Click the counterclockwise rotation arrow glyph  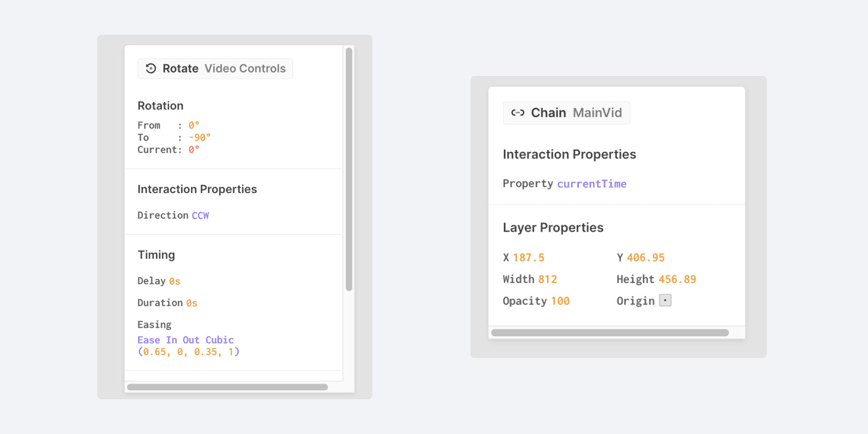[x=151, y=68]
